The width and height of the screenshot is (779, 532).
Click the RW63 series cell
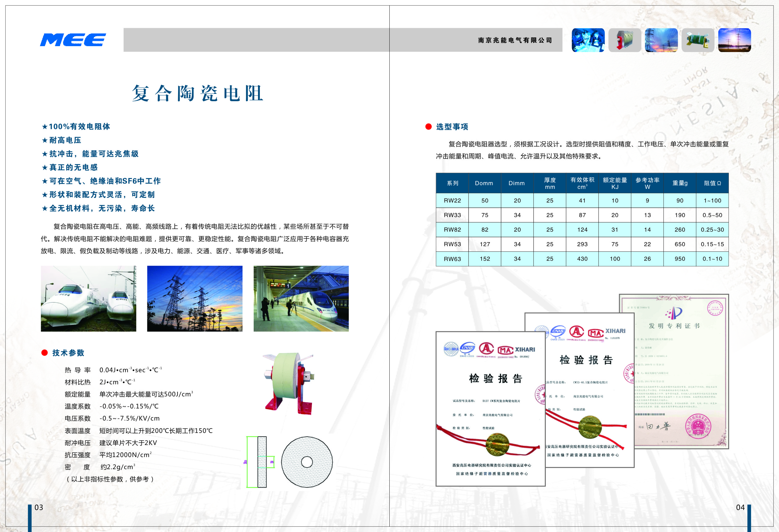point(452,259)
